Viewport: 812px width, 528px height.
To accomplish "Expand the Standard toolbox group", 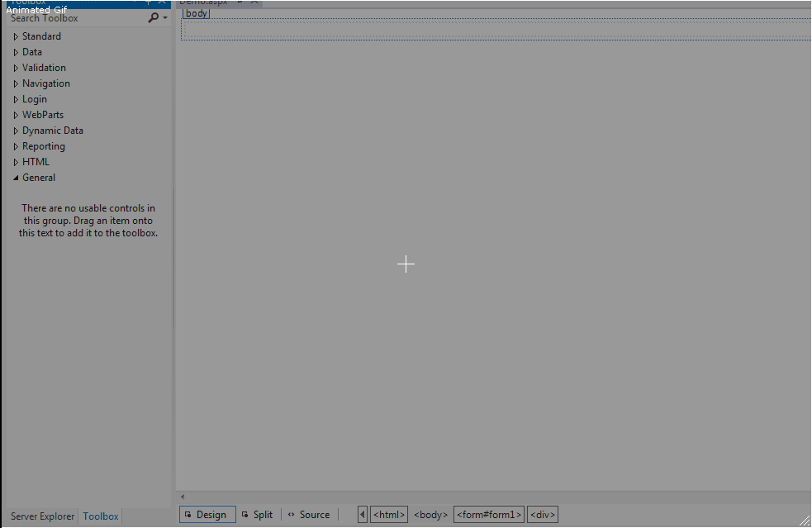I will [16, 37].
